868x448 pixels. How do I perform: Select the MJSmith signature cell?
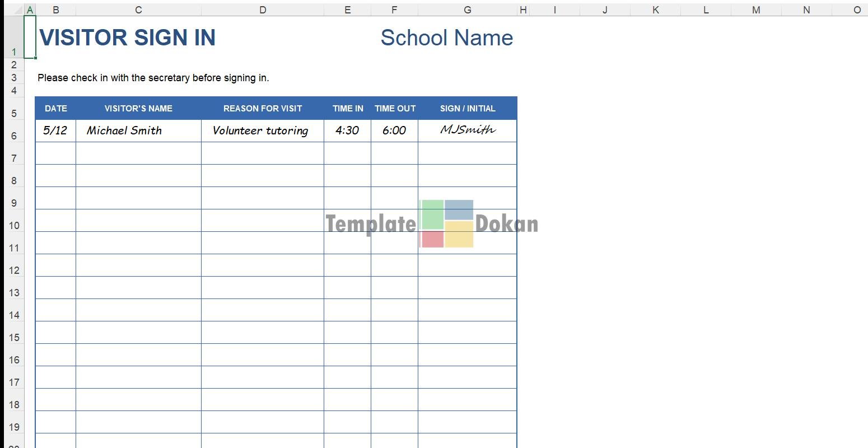click(x=467, y=130)
